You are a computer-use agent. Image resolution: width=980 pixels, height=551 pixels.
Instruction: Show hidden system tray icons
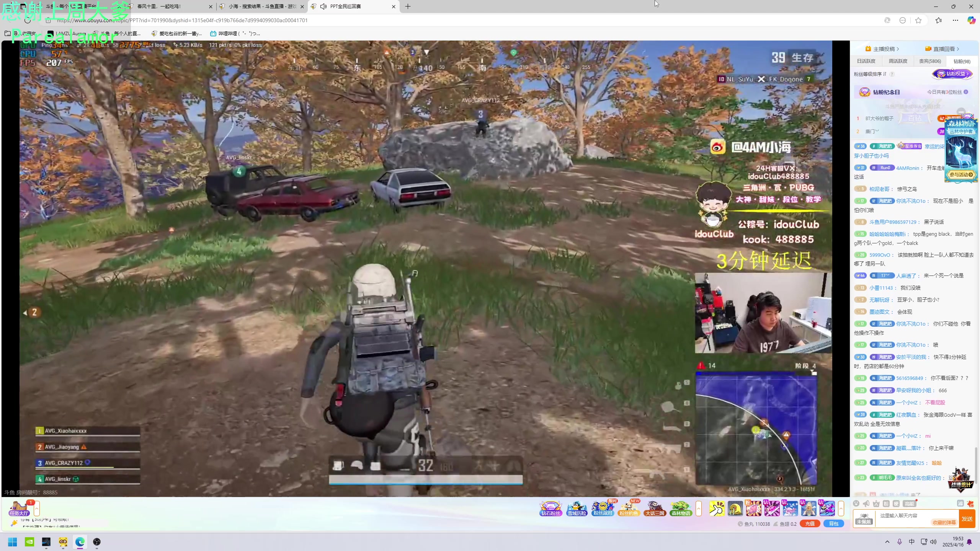887,542
